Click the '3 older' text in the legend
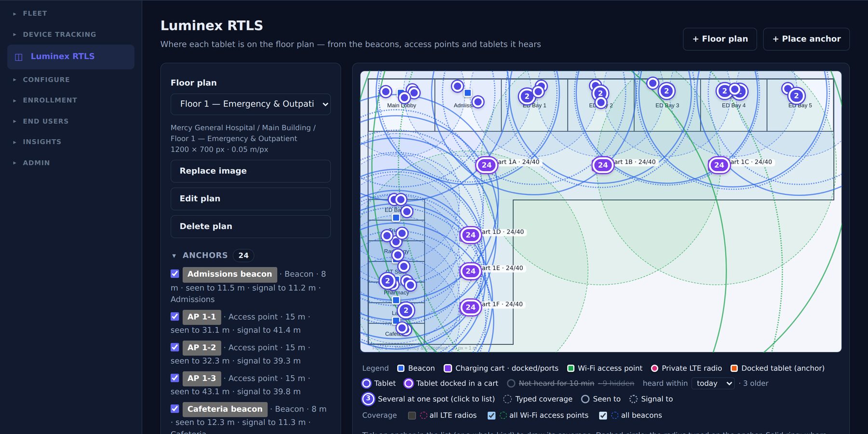This screenshot has height=434, width=868. 756,383
